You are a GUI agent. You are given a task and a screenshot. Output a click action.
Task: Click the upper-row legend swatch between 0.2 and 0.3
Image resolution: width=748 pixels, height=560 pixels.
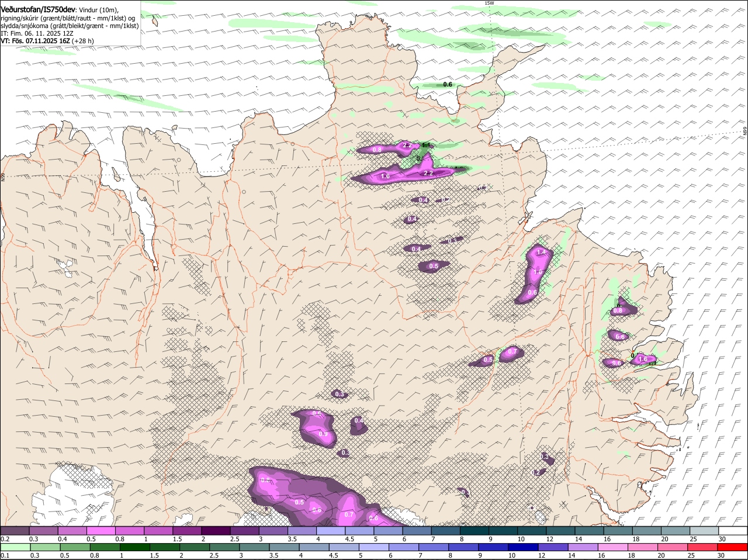pos(15,530)
